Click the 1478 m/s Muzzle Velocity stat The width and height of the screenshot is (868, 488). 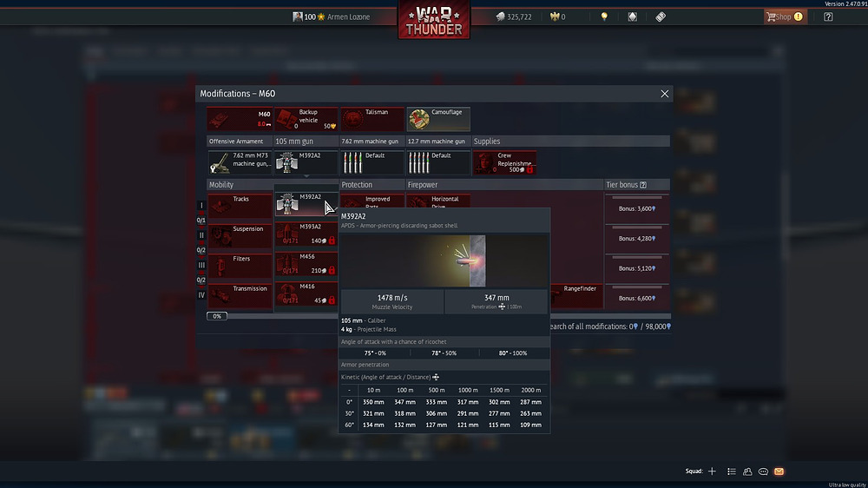pos(392,301)
